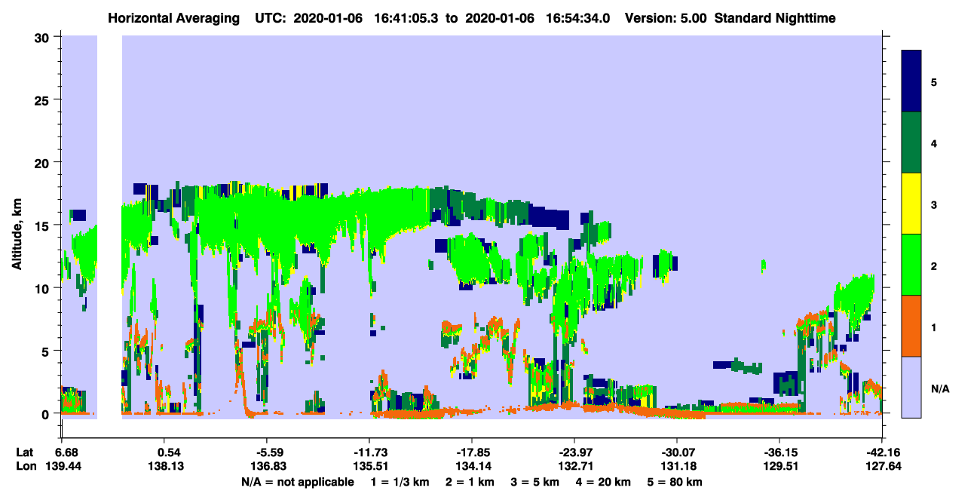Click the colorbar number label 3
This screenshot has height=503, width=980.
[x=934, y=204]
